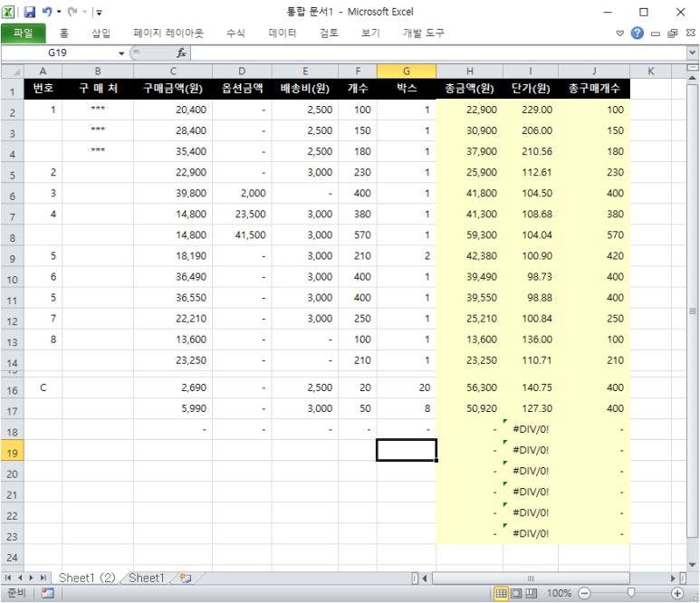The image size is (700, 603).
Task: Click the cell containing letter C
Action: click(x=43, y=388)
